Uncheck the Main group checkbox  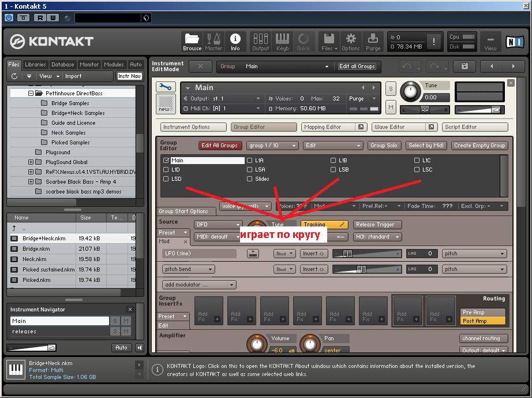(x=166, y=161)
